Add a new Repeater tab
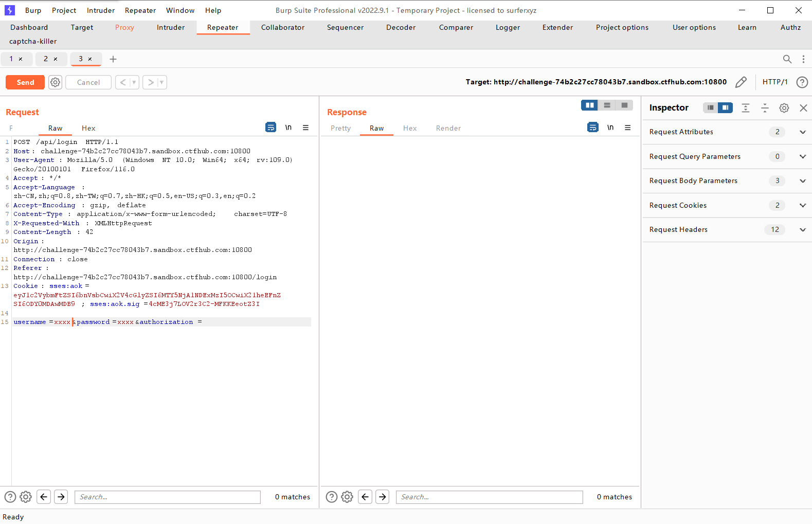Image resolution: width=812 pixels, height=524 pixels. (x=113, y=59)
